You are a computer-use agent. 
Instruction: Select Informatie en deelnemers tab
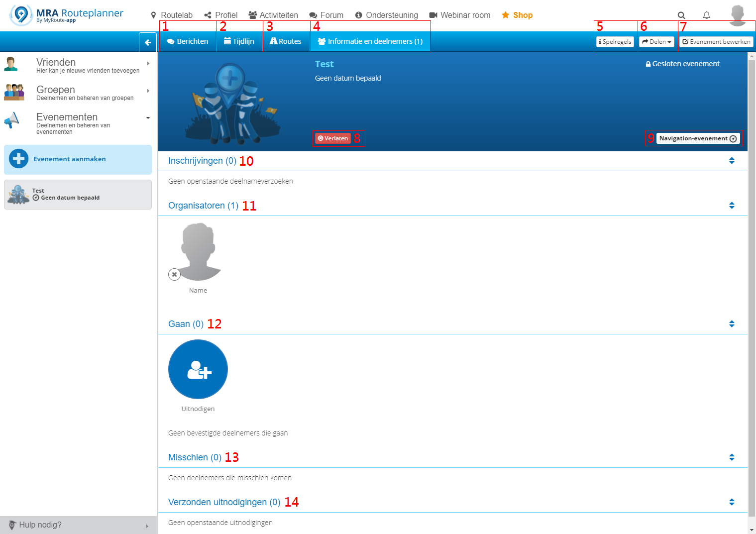pos(370,41)
